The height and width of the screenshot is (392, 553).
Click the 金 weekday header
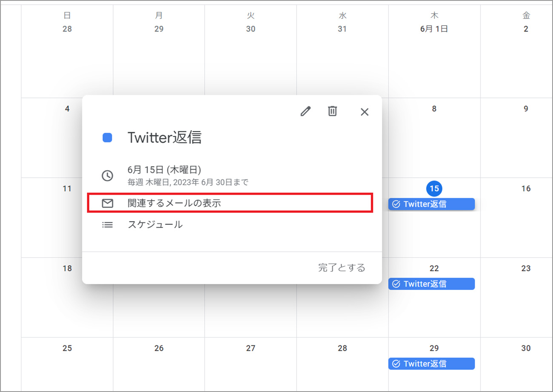click(x=526, y=16)
